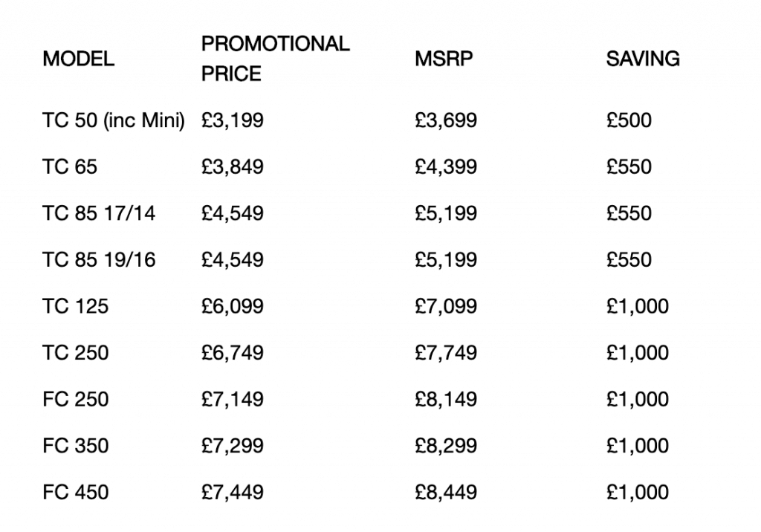The image size is (761, 532).
Task: Select the FC 450 model name
Action: [x=76, y=492]
